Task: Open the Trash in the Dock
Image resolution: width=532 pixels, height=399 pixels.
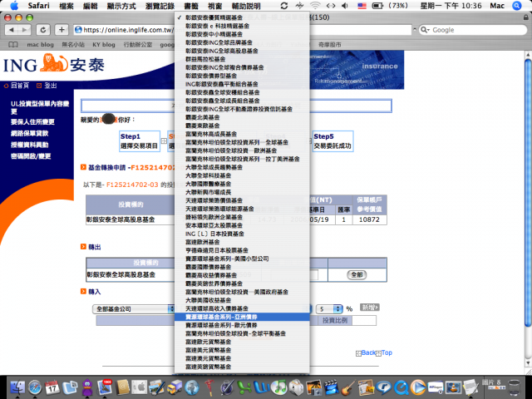Action: coord(515,388)
